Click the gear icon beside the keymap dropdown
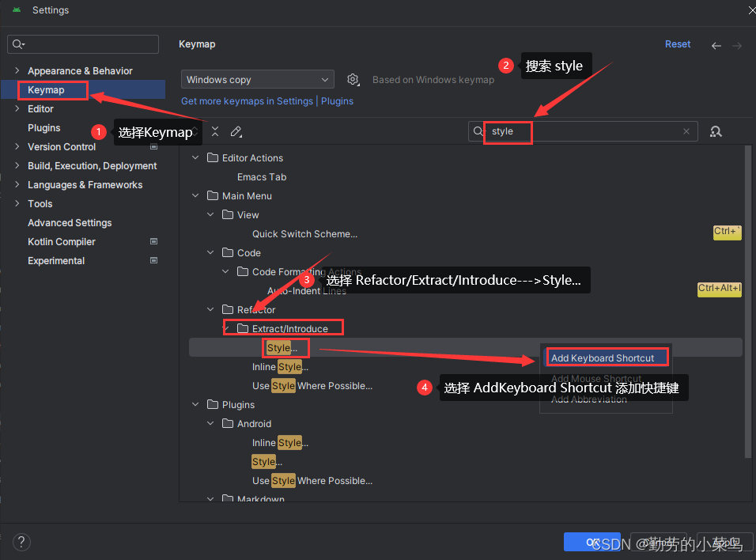Viewport: 756px width, 560px height. click(353, 79)
